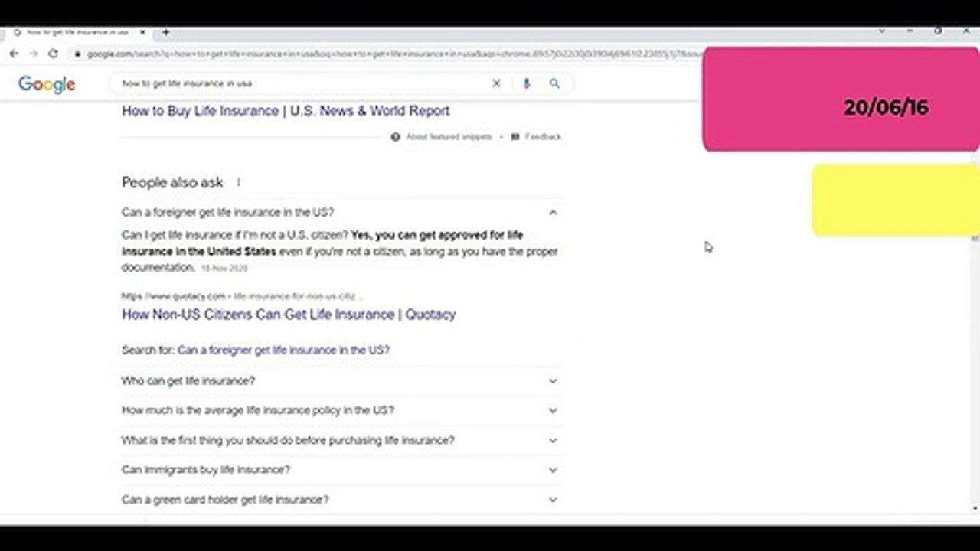Go to Google home via the logo

(47, 84)
